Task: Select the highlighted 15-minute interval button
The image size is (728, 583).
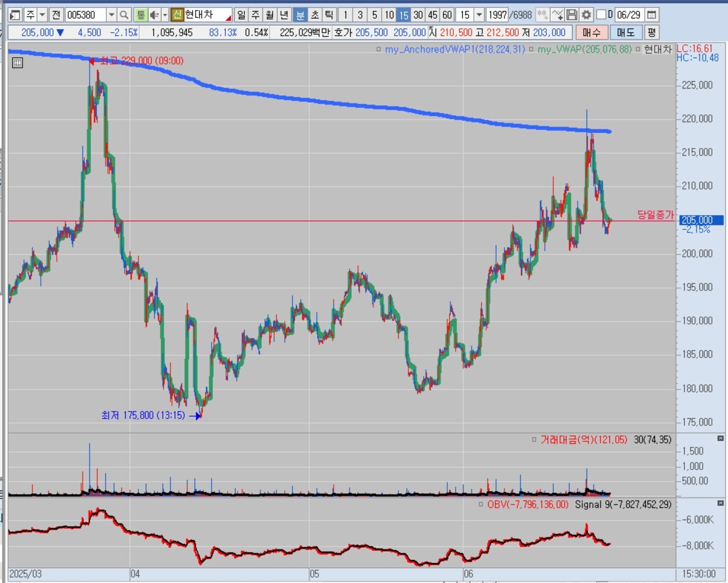Action: click(x=404, y=15)
